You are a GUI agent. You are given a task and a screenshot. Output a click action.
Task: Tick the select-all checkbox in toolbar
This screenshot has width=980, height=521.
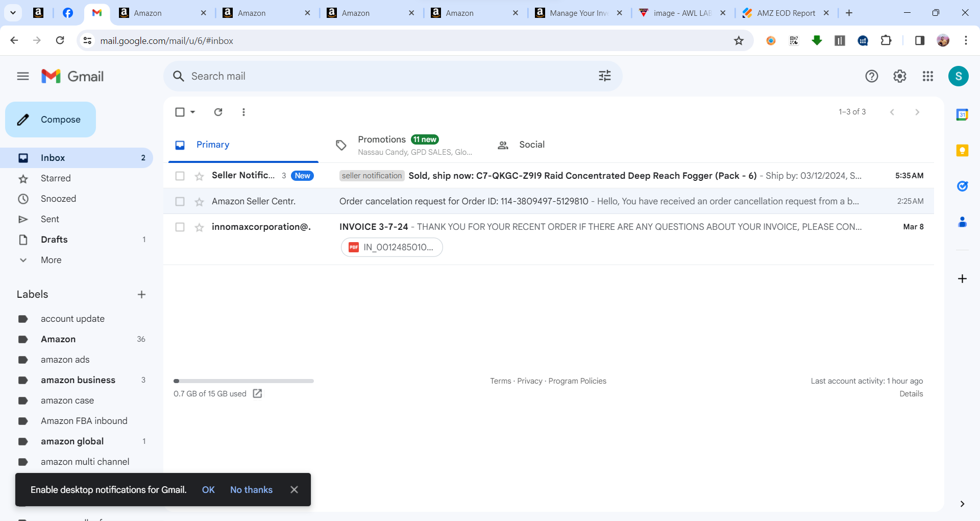[x=180, y=112]
